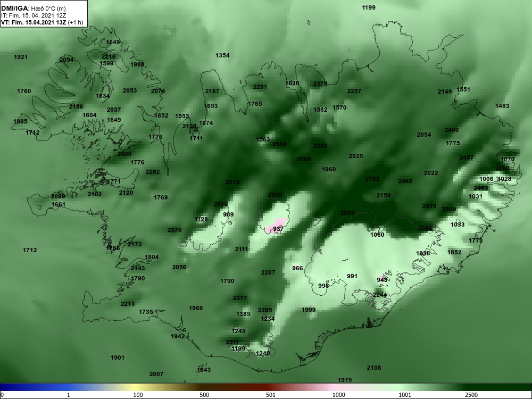
Task: Click the map value '2457'
Action: [x=467, y=158]
